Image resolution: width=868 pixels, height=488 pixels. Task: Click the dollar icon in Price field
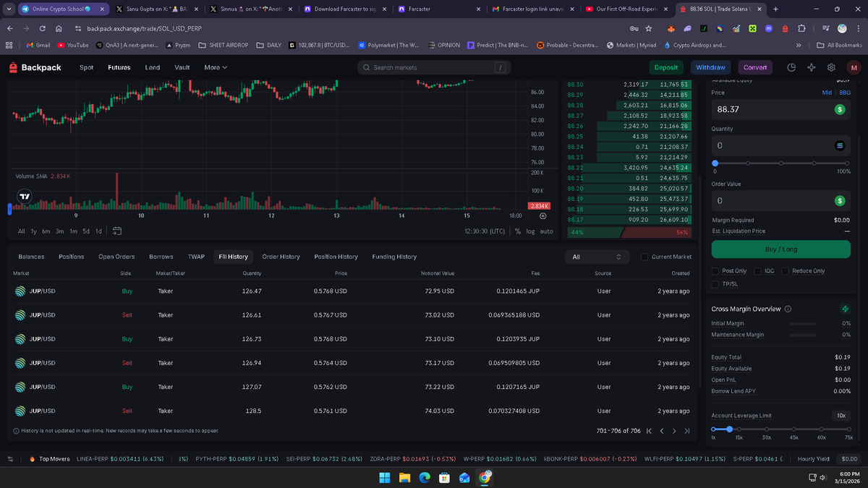[x=839, y=109]
